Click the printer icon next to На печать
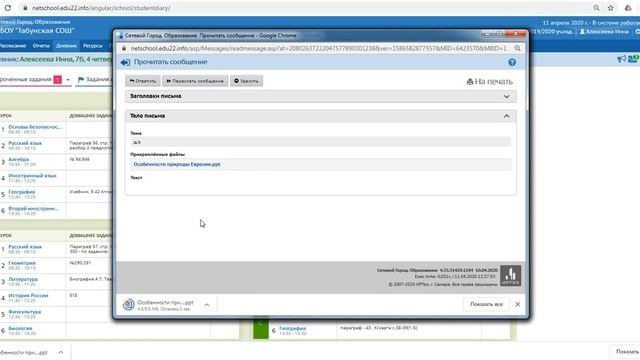This screenshot has width=640, height=360. click(x=470, y=82)
